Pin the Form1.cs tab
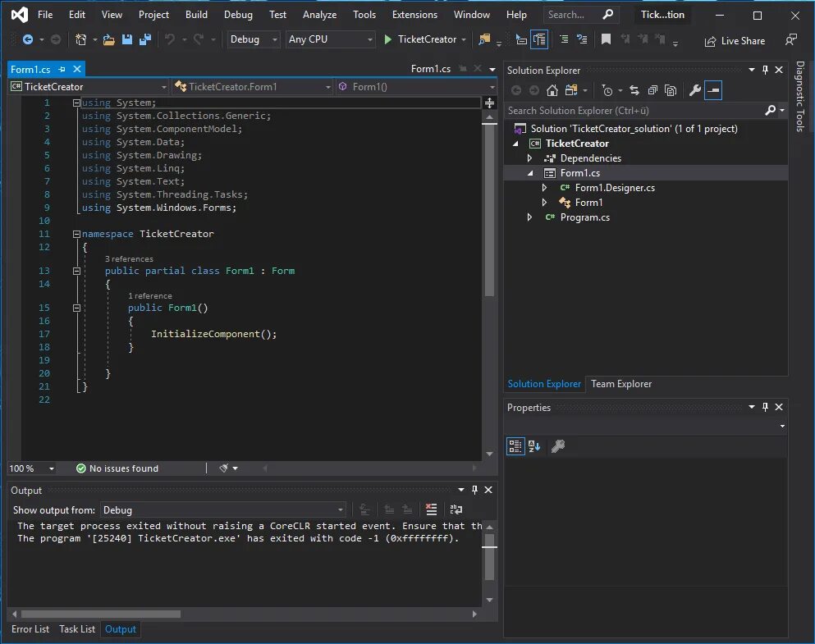The height and width of the screenshot is (644, 815). point(62,69)
